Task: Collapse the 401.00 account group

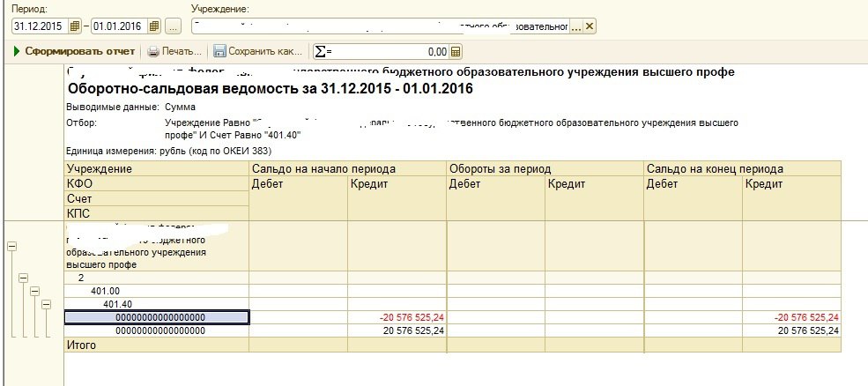Action: (35, 291)
